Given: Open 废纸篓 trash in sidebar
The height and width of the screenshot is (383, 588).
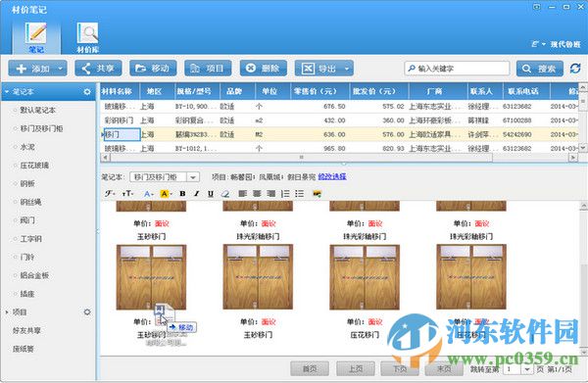Looking at the screenshot, I should click(x=24, y=349).
